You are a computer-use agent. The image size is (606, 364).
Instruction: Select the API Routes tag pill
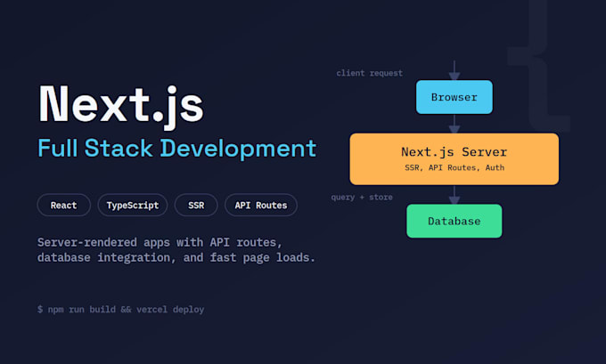click(261, 205)
